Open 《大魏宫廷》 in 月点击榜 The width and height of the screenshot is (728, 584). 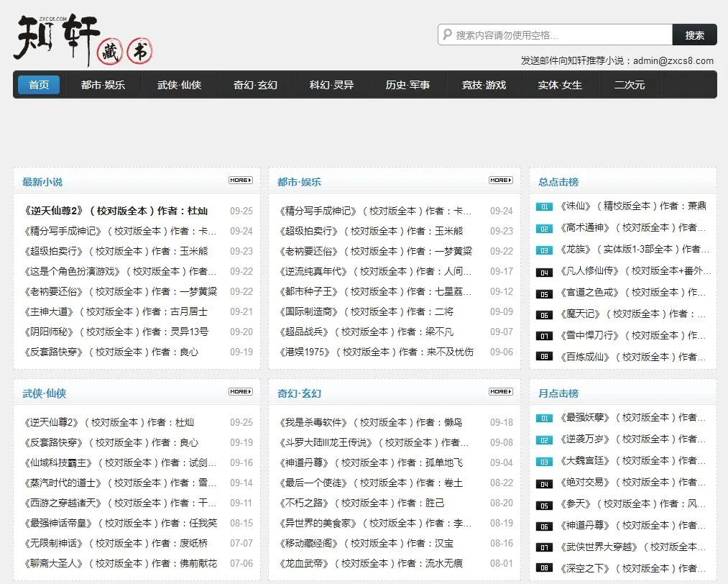[x=633, y=461]
